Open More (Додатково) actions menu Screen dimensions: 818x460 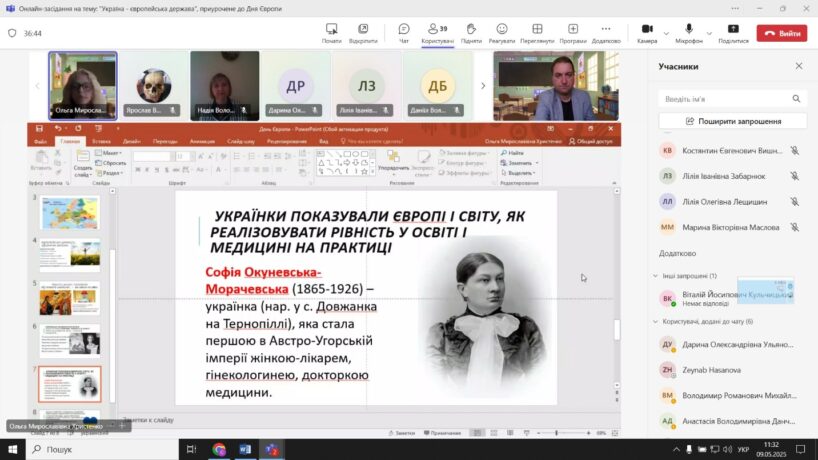(606, 29)
